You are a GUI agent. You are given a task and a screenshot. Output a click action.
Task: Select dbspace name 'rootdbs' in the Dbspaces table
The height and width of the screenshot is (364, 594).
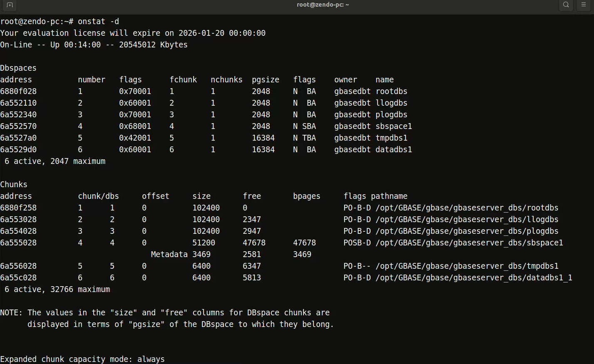(x=391, y=92)
